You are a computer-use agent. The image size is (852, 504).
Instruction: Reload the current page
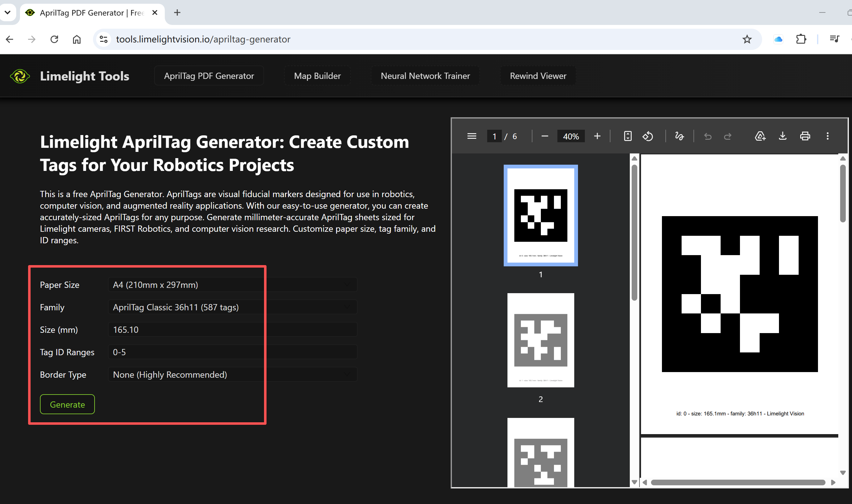point(54,39)
